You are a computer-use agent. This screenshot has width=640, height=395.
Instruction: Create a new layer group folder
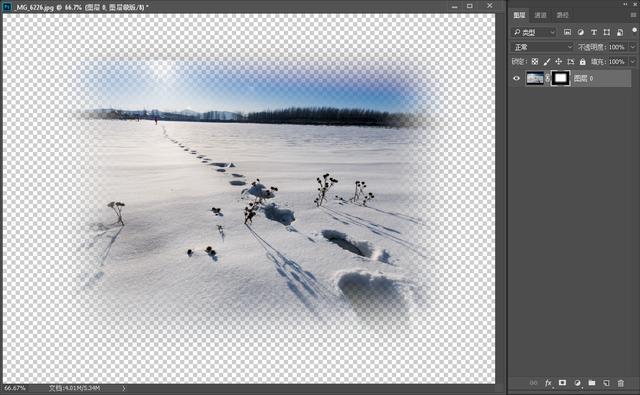click(x=592, y=383)
